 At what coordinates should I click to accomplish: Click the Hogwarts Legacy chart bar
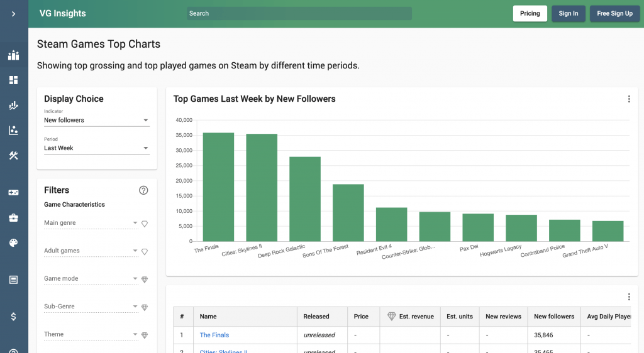(x=521, y=228)
